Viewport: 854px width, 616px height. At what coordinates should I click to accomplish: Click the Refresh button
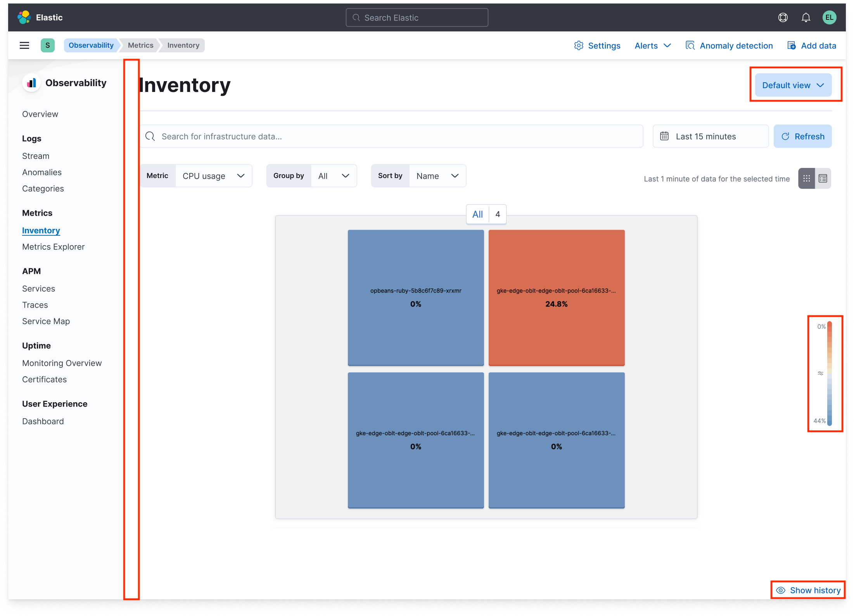point(803,136)
